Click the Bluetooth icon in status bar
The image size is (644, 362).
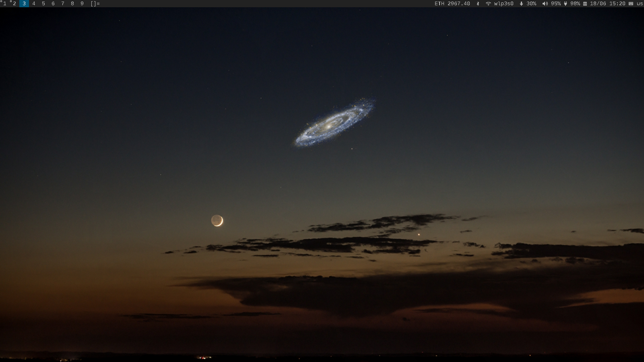tap(478, 4)
